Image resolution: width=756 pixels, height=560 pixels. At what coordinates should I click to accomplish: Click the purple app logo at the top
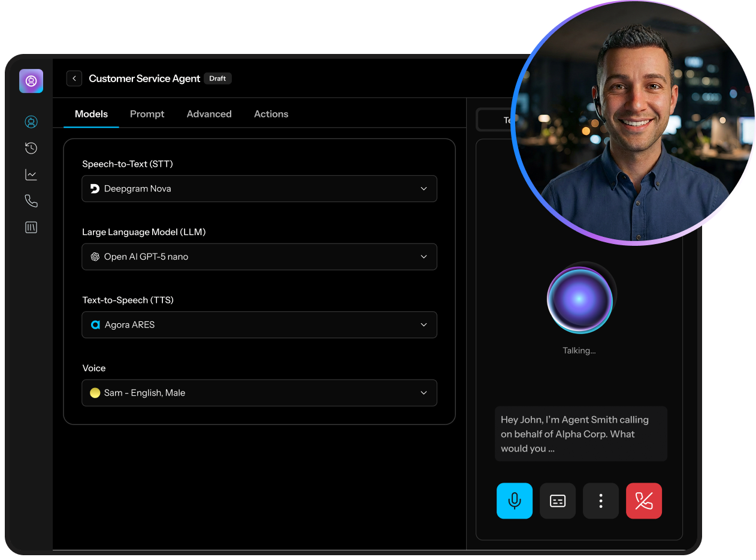31,81
